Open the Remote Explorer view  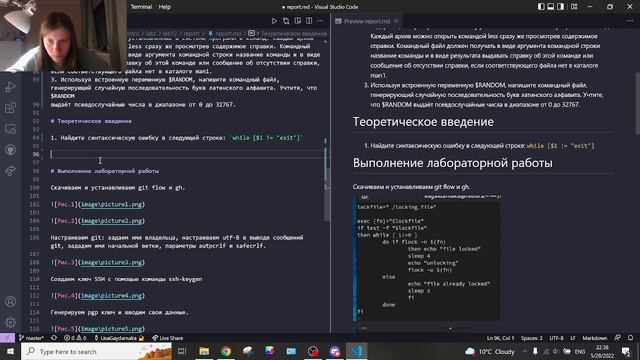pyautogui.click(x=10, y=129)
